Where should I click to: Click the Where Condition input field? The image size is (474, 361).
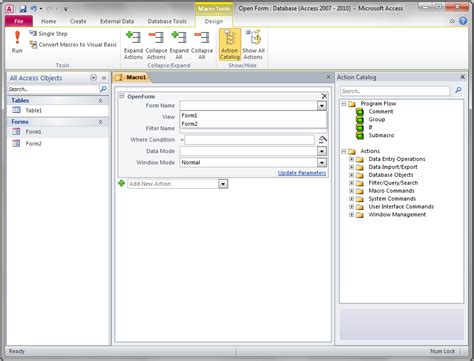click(x=249, y=140)
